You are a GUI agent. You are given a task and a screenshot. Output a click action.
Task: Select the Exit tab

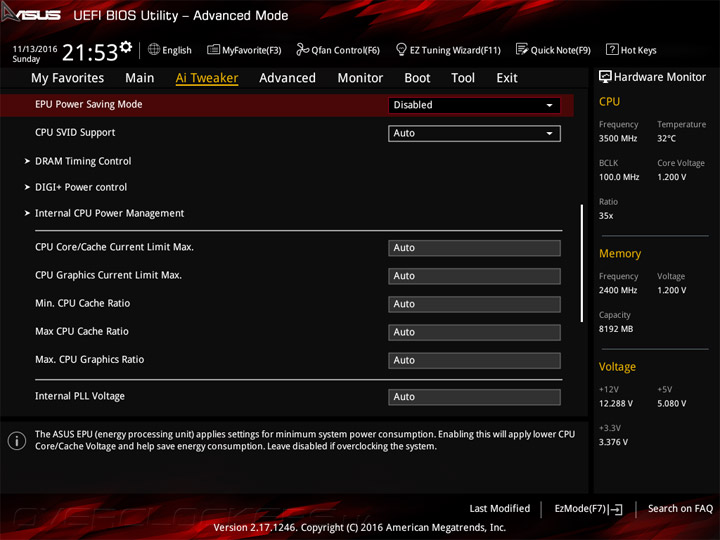tap(506, 78)
